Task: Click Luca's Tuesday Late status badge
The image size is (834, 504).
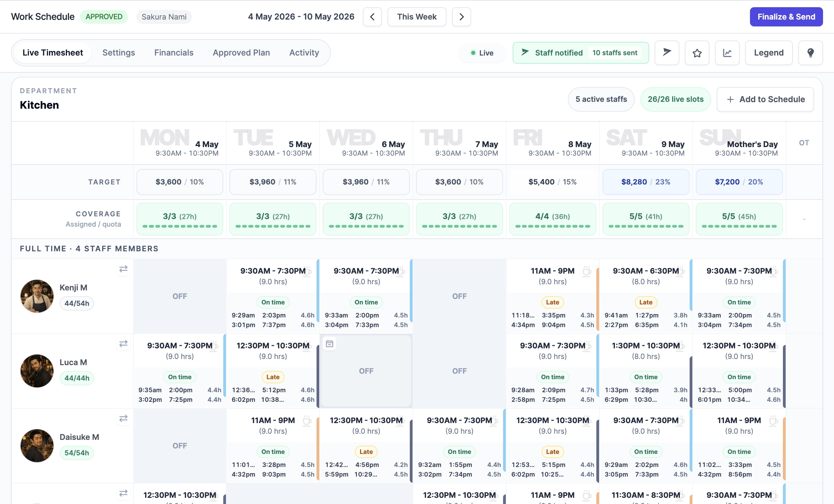Action: click(x=273, y=377)
